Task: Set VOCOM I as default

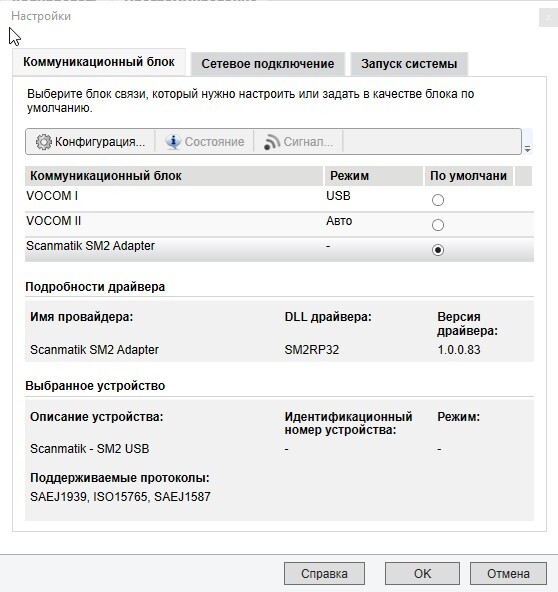Action: point(438,200)
